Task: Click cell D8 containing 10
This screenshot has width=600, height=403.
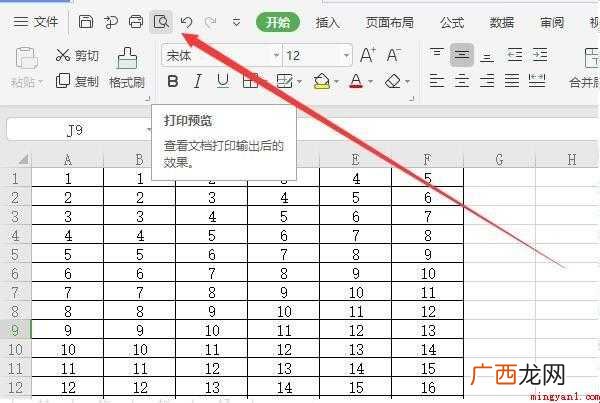Action: pyautogui.click(x=284, y=311)
